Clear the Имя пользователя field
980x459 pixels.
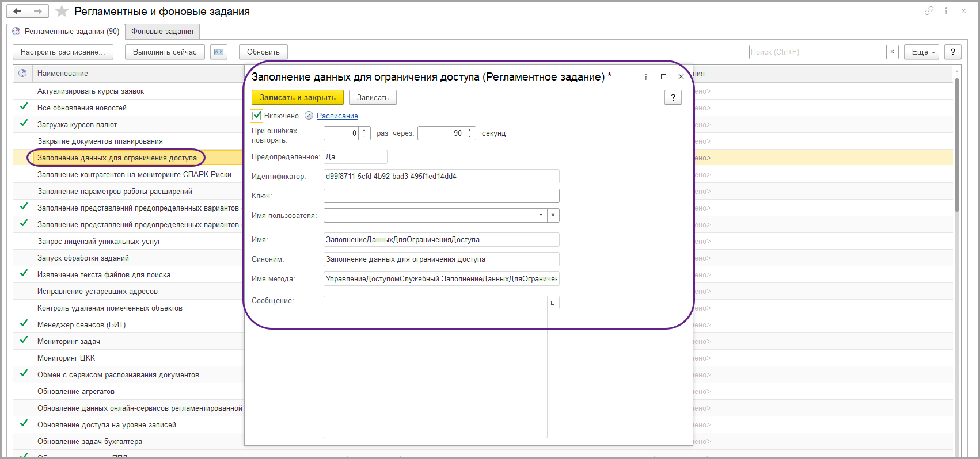tap(553, 215)
